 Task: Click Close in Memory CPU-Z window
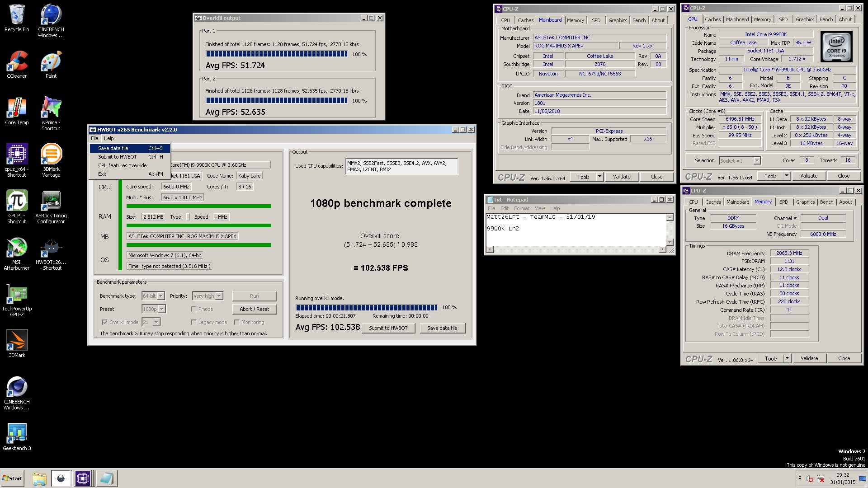click(x=844, y=358)
